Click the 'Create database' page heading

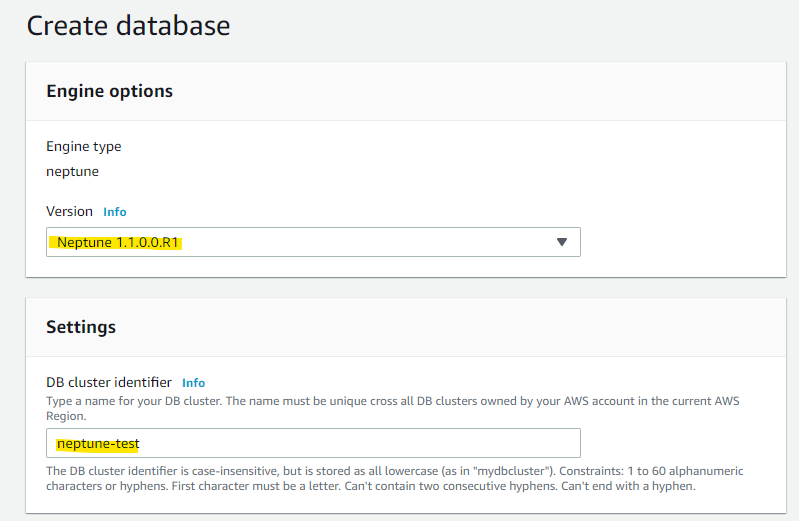click(128, 25)
